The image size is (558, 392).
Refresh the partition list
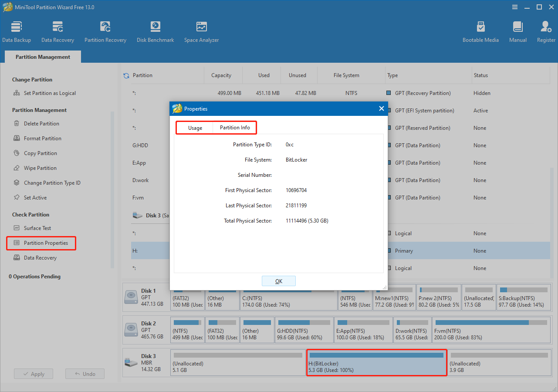(x=126, y=74)
